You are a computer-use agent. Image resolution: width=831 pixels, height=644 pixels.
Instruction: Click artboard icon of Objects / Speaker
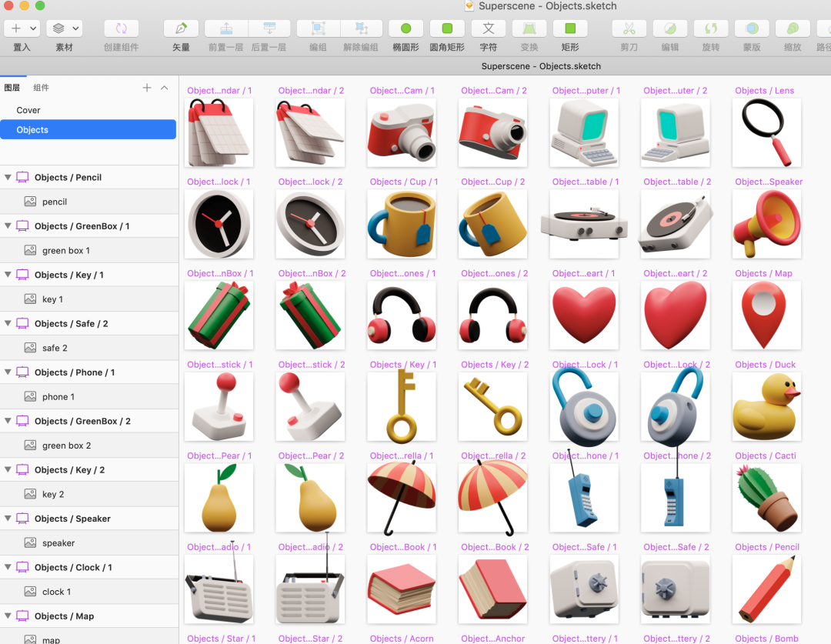tap(22, 519)
